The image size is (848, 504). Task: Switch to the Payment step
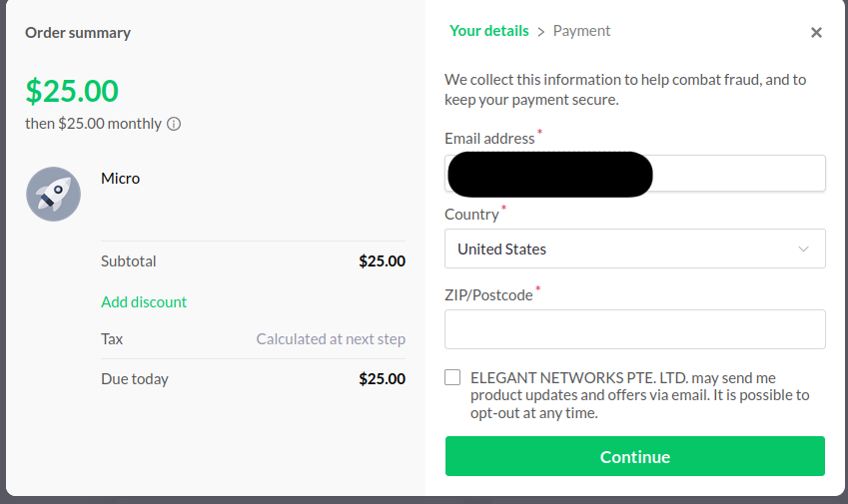click(581, 31)
